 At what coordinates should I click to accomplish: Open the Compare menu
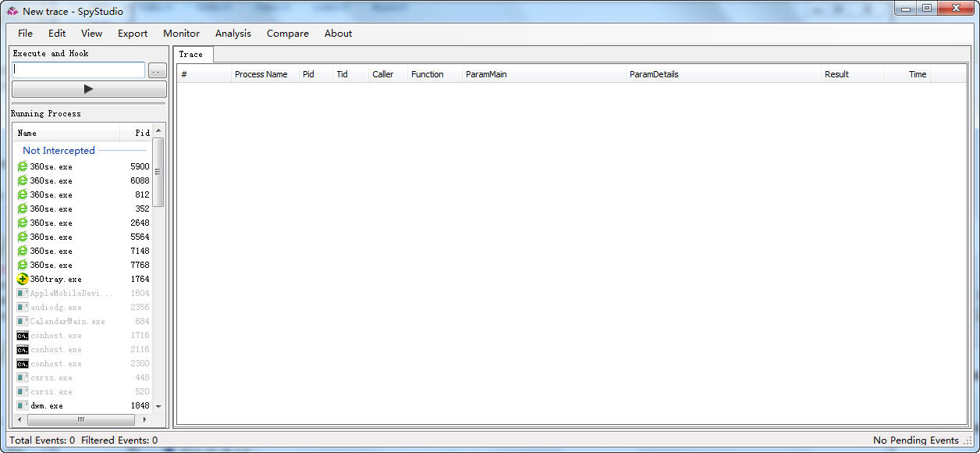pyautogui.click(x=288, y=34)
